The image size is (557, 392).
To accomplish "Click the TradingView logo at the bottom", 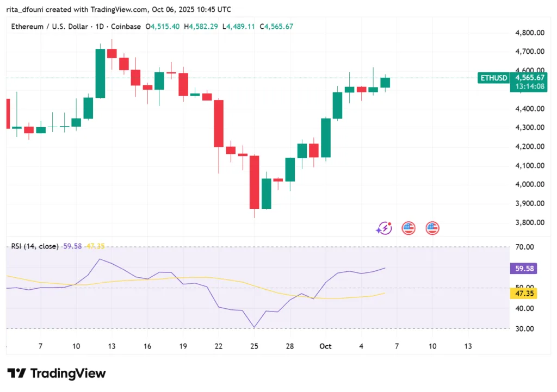I will (x=57, y=374).
